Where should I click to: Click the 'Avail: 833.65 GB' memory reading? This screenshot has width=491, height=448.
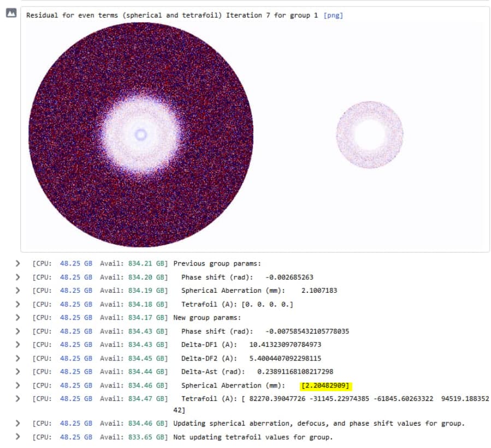(x=134, y=437)
